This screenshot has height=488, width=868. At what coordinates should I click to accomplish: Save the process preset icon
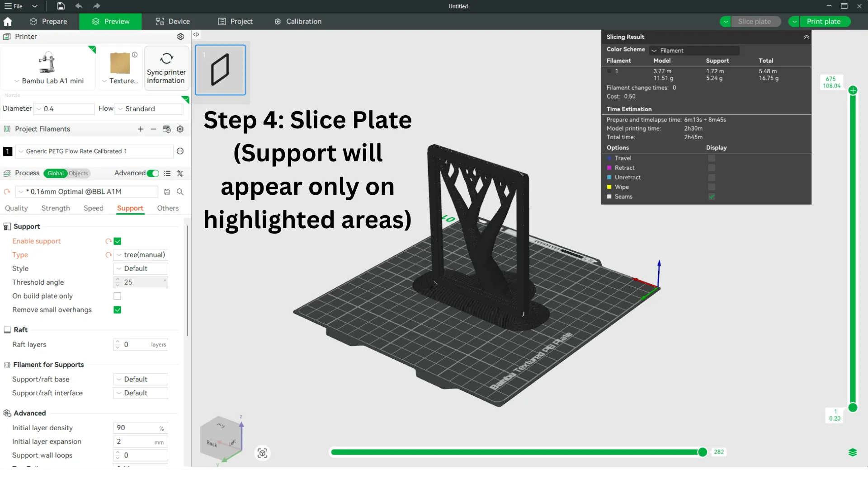167,192
